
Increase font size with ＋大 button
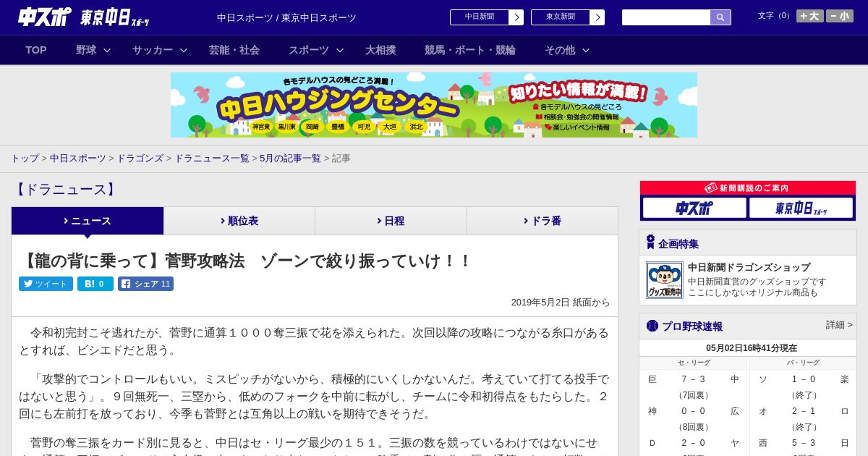(x=810, y=16)
